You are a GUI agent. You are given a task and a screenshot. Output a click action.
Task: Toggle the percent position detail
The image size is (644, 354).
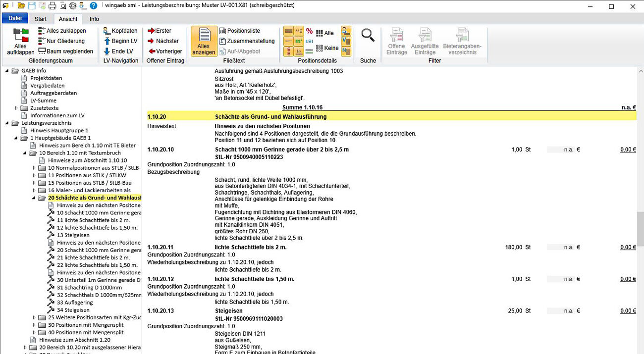click(309, 31)
